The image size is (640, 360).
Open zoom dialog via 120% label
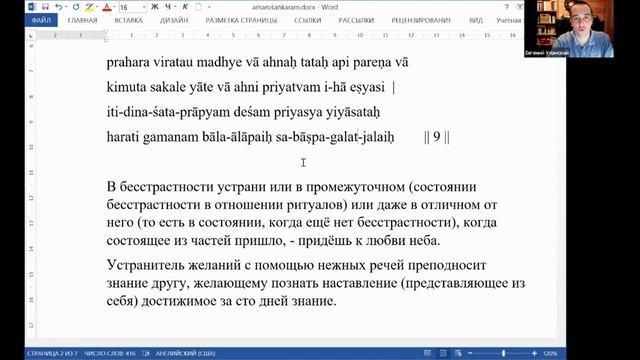pos(550,353)
